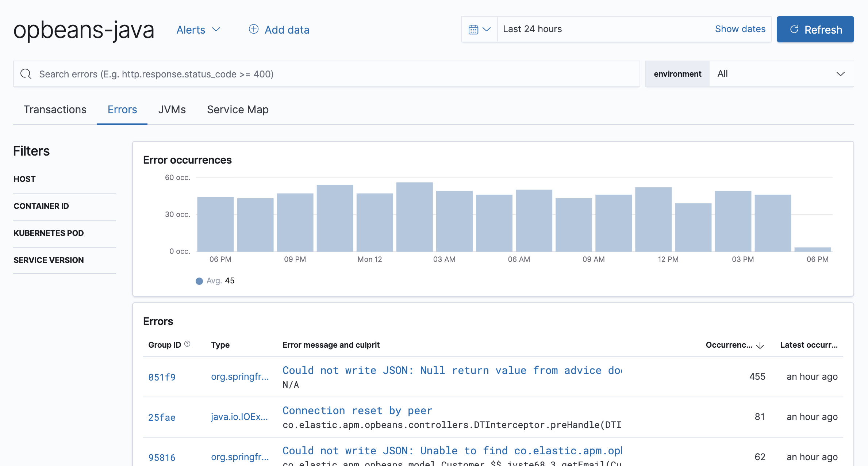Open error group 051f9
The image size is (868, 466).
(162, 377)
